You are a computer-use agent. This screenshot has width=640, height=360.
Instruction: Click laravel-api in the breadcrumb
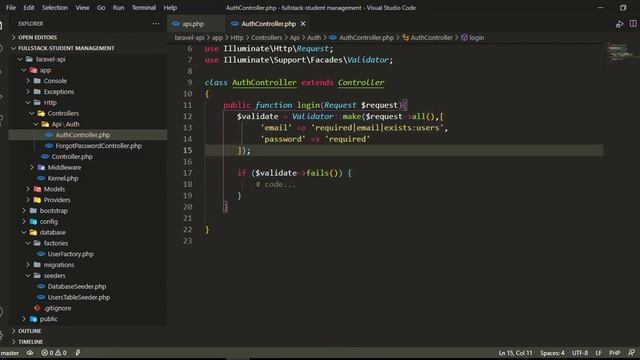[189, 38]
